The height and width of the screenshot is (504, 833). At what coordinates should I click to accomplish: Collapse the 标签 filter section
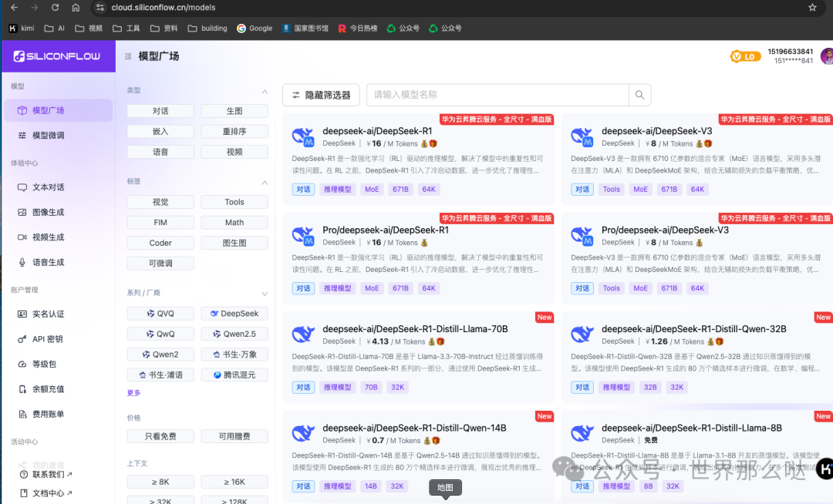pyautogui.click(x=265, y=183)
